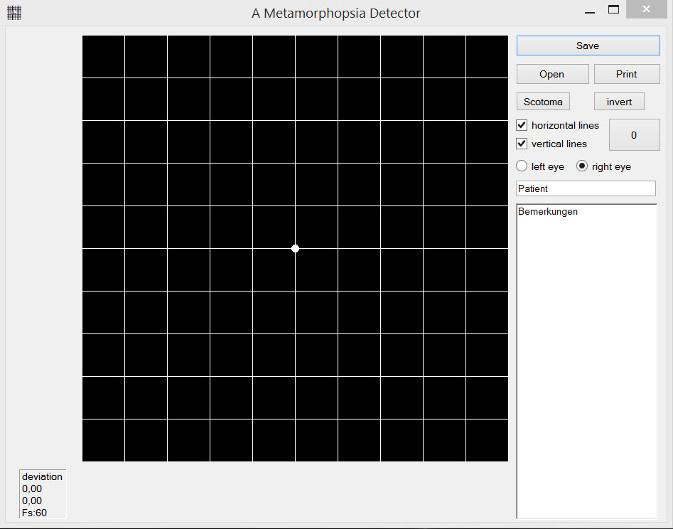Click the counter button showing 0

tap(634, 135)
